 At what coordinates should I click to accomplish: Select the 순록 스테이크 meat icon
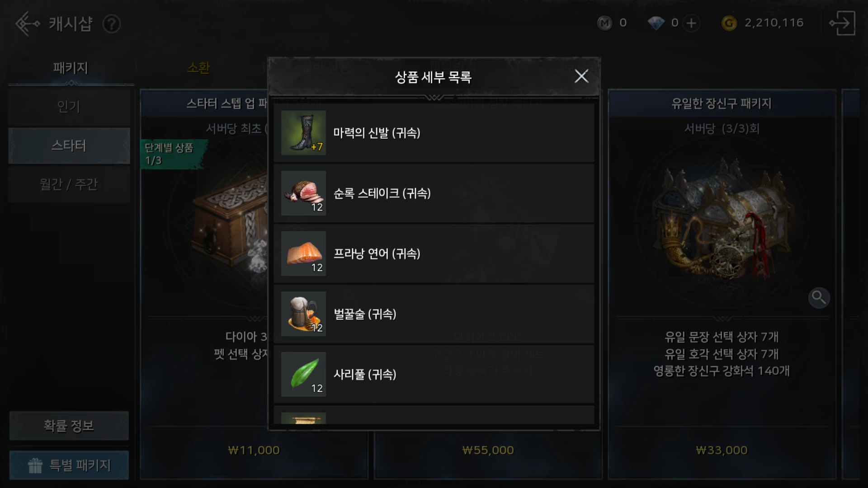pyautogui.click(x=303, y=193)
